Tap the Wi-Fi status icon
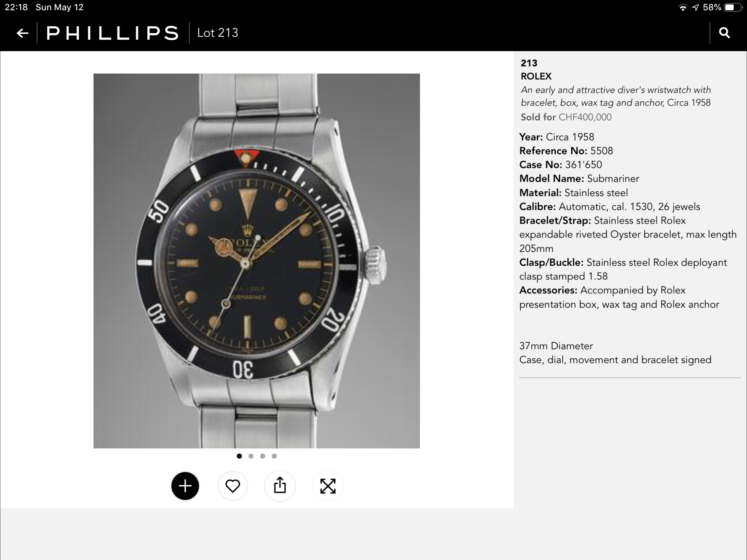This screenshot has width=747, height=560. tap(682, 7)
